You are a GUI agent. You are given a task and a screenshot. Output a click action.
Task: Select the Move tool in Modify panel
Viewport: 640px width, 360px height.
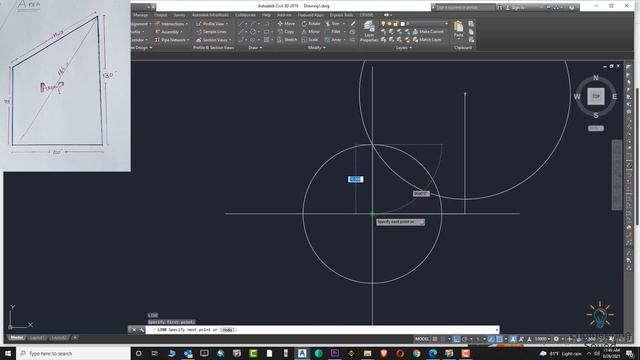tap(286, 24)
